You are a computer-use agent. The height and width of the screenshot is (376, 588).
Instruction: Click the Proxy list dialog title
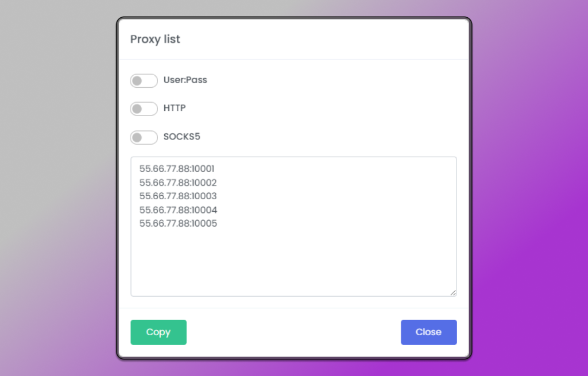(155, 39)
